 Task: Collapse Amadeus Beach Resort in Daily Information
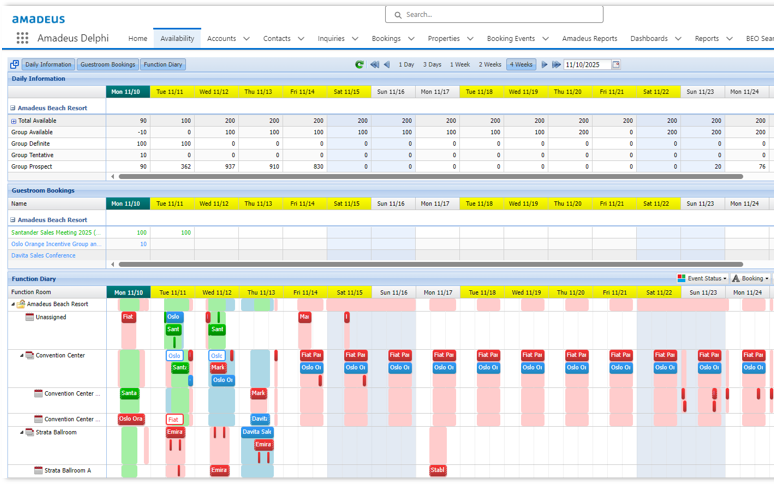[13, 108]
